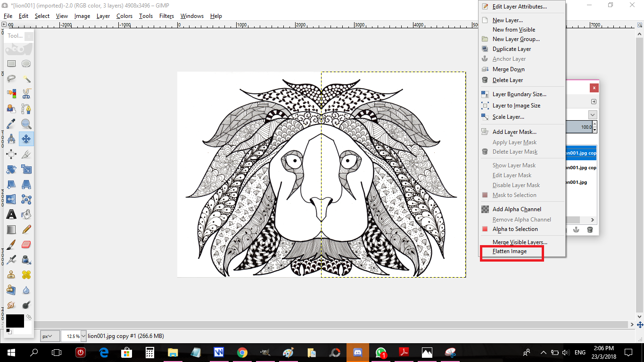Open the layer mode dropdown in Layers panel
644x362 pixels.
593,115
